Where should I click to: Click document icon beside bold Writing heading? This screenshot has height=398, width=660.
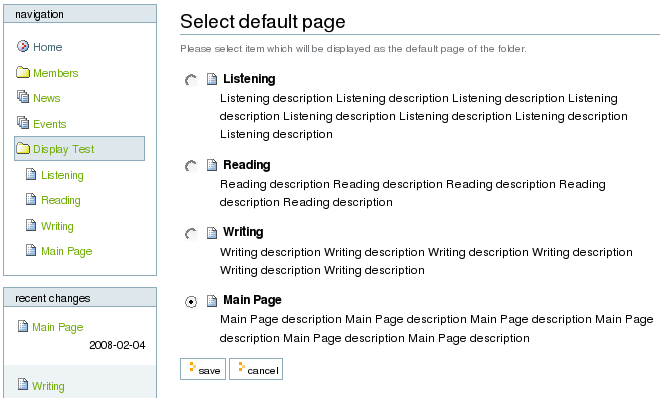(212, 233)
